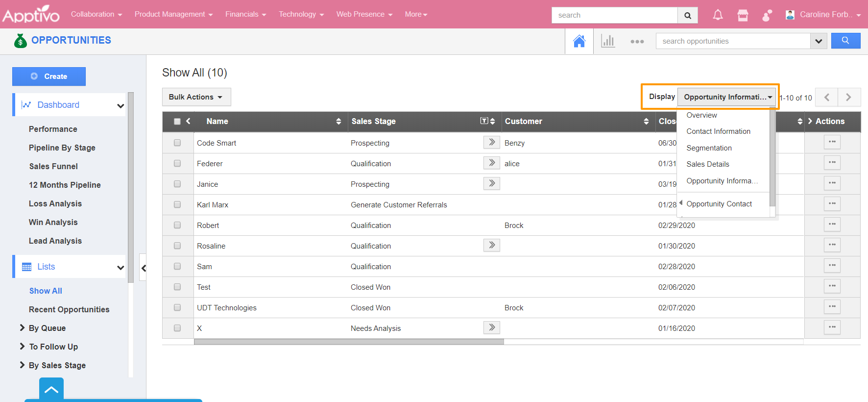Click the Create button
The height and width of the screenshot is (402, 868).
49,76
